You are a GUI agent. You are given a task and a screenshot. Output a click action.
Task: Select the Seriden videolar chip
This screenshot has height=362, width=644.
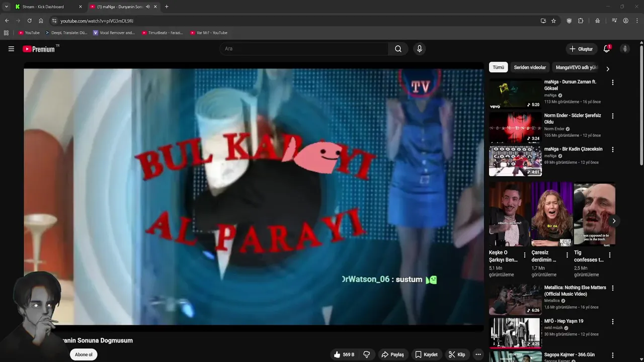[530, 67]
